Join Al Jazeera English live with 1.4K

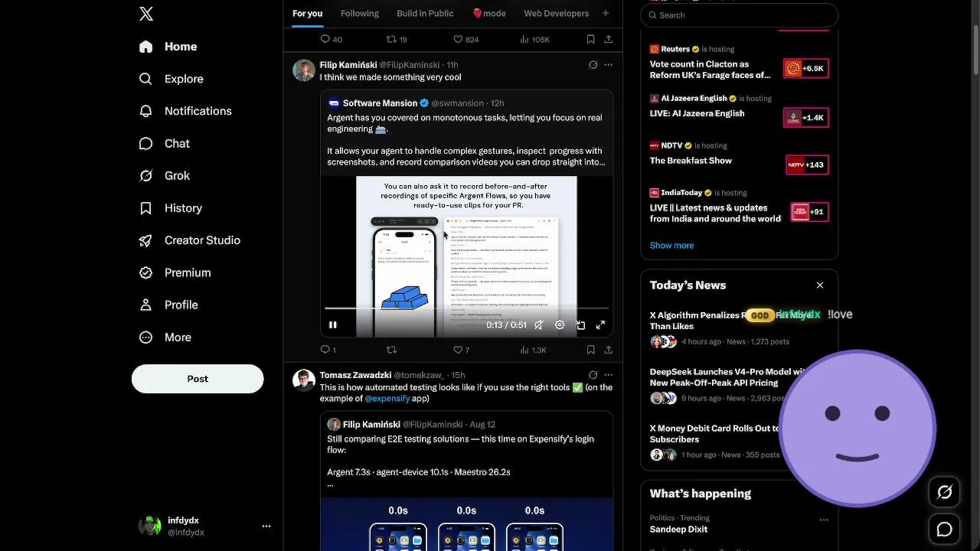[x=806, y=117]
